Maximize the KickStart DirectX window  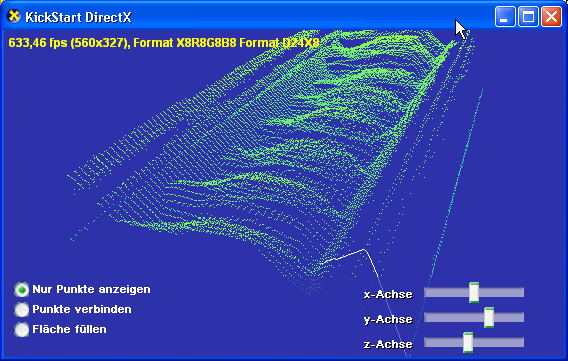528,17
